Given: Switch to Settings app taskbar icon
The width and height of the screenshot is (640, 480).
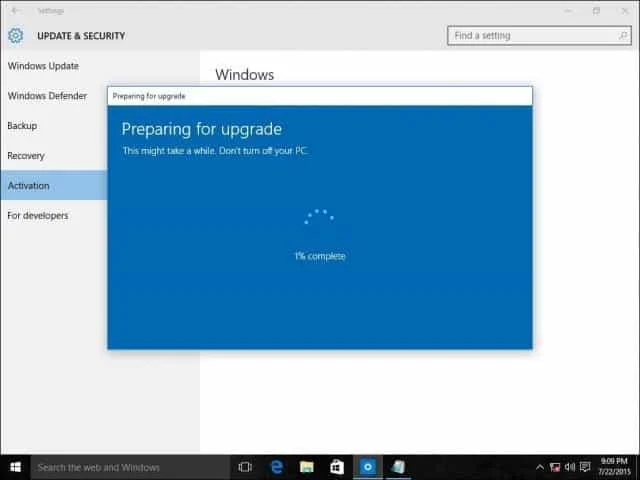Looking at the screenshot, I should tap(368, 467).
